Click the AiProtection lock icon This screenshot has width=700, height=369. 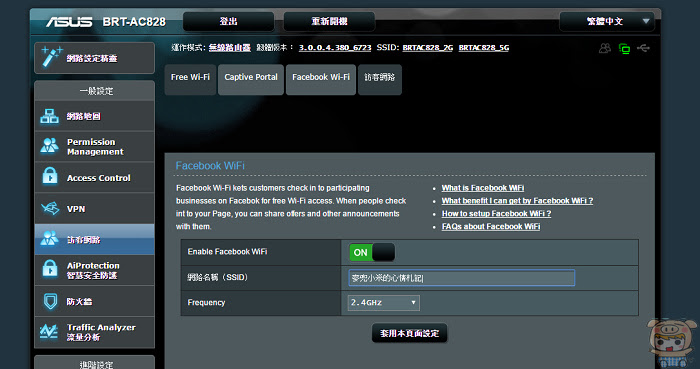click(50, 269)
